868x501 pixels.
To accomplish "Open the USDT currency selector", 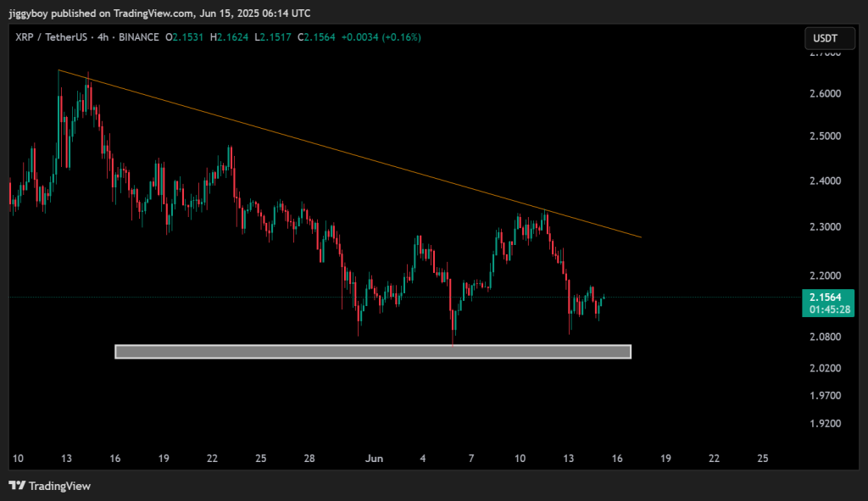I will pos(826,38).
